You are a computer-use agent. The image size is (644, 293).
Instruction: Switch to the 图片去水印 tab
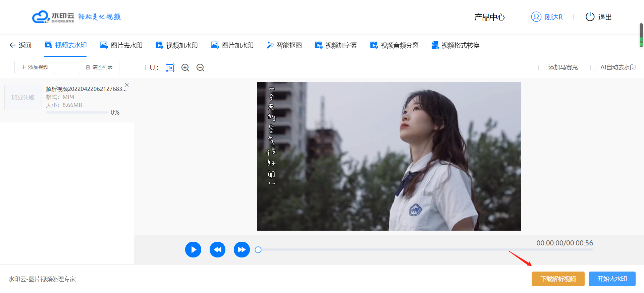[121, 45]
